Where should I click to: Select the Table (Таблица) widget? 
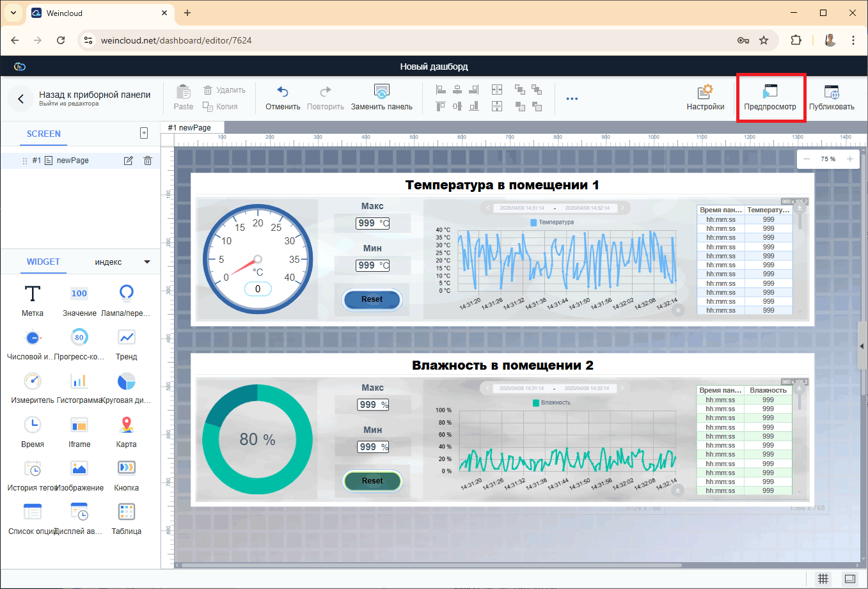(x=126, y=512)
